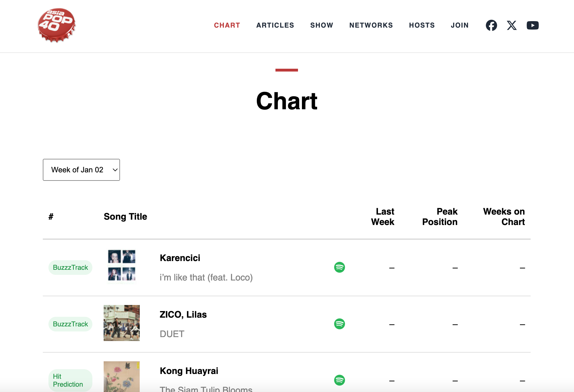
Task: Open the Articles menu item
Action: point(275,25)
